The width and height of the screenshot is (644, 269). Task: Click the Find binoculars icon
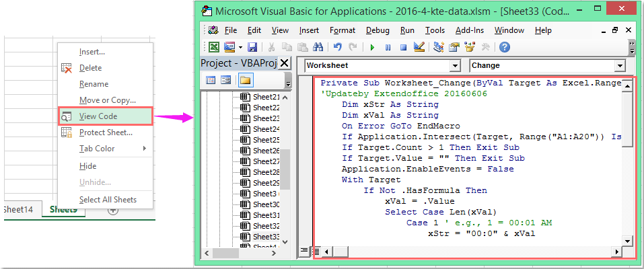pos(318,47)
